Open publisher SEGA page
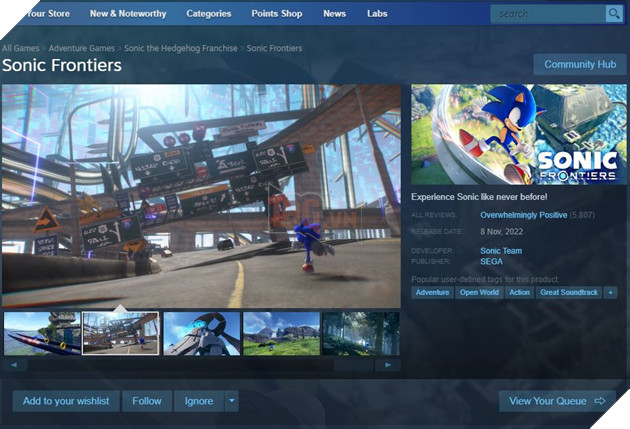Image resolution: width=630 pixels, height=429 pixels. [491, 261]
